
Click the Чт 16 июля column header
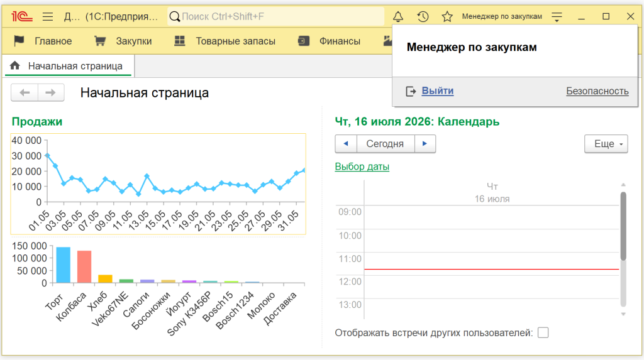tap(492, 192)
